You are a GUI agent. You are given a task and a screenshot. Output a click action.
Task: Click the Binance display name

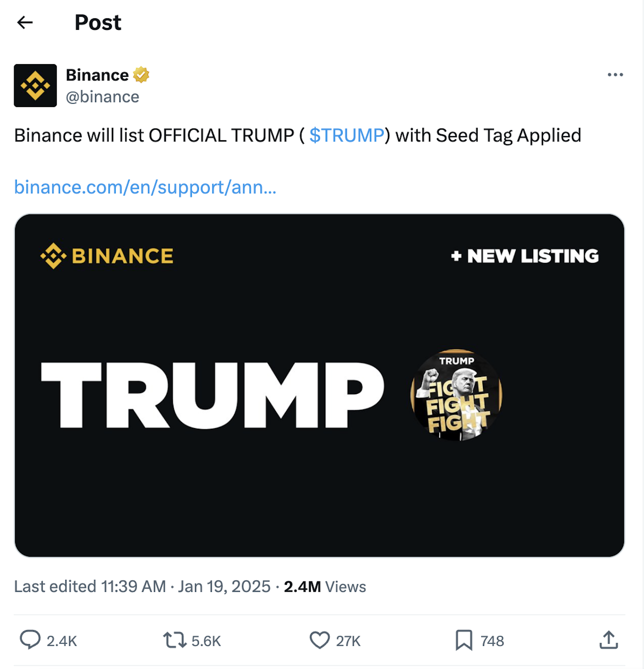coord(96,74)
